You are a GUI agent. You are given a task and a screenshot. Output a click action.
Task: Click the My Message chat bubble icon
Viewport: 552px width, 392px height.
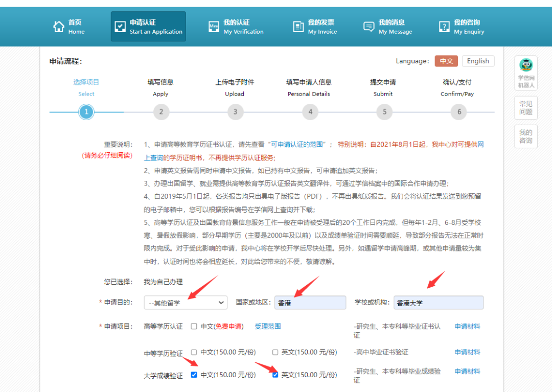pos(369,27)
